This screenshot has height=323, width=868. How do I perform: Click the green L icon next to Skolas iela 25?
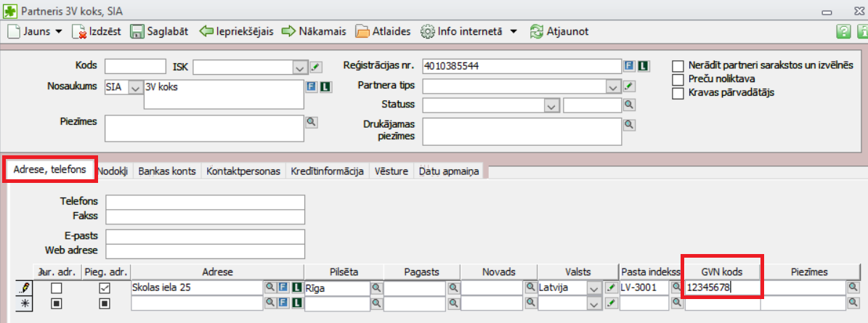coord(296,287)
